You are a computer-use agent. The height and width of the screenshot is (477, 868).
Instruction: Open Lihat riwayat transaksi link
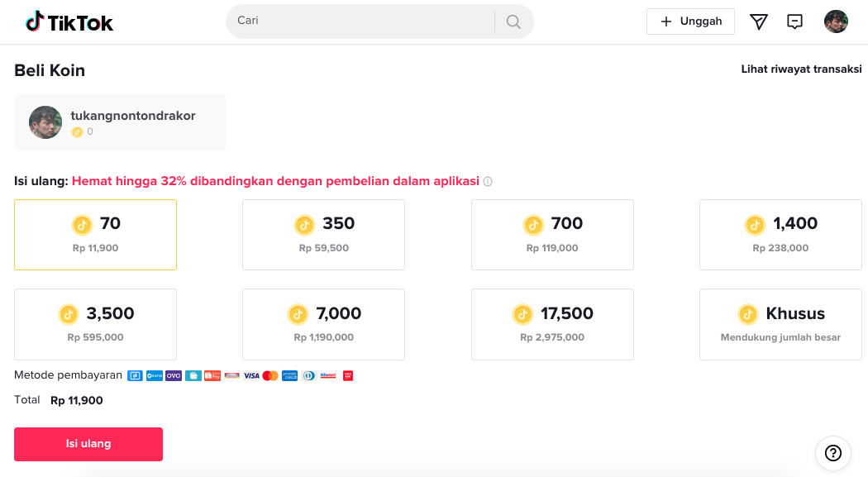pos(801,69)
